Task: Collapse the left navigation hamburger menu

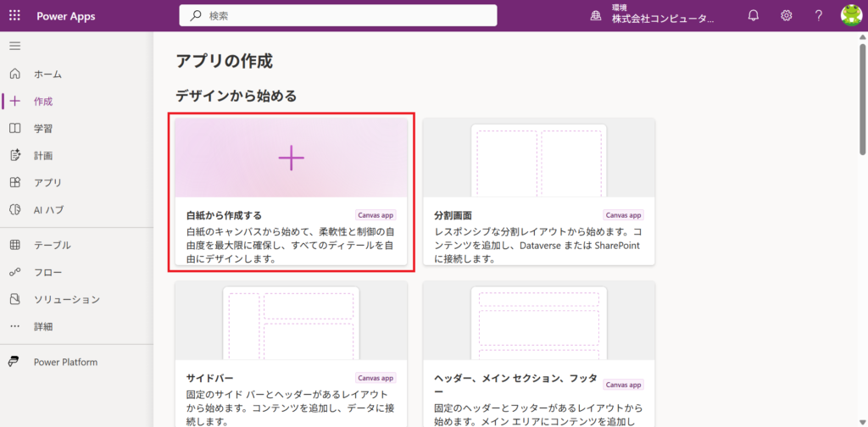Action: [x=15, y=46]
